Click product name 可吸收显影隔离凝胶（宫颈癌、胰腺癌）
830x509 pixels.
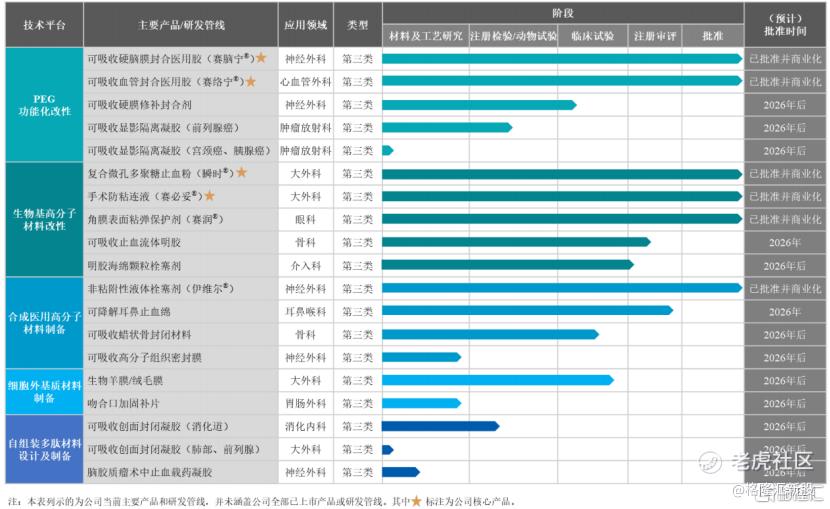(179, 151)
